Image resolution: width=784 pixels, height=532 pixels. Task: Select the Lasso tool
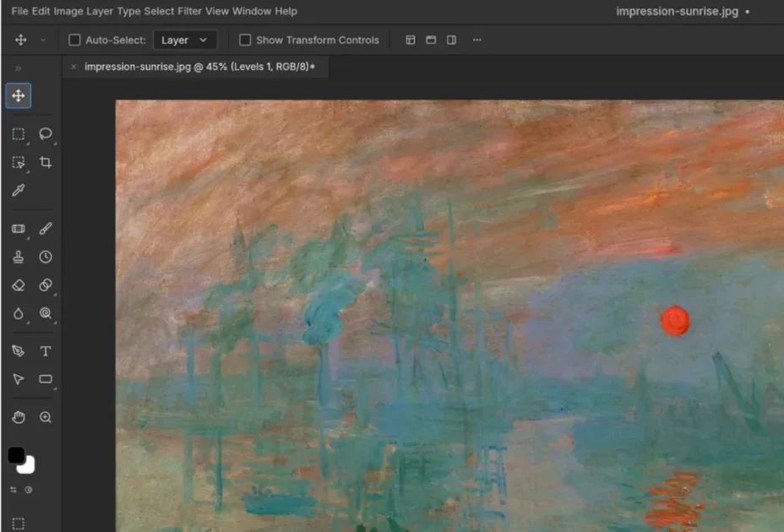click(x=46, y=134)
